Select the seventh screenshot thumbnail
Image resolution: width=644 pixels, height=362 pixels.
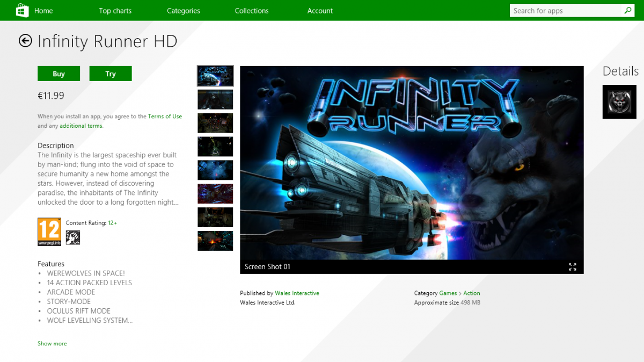(215, 218)
